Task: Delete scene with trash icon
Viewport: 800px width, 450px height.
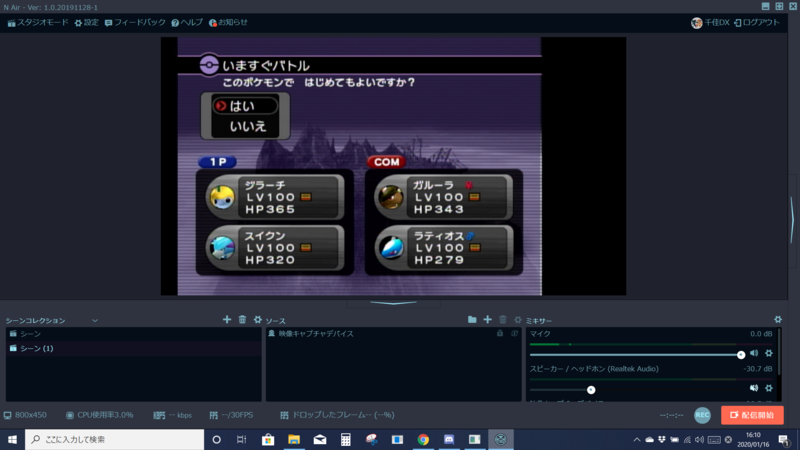Action: coord(242,319)
